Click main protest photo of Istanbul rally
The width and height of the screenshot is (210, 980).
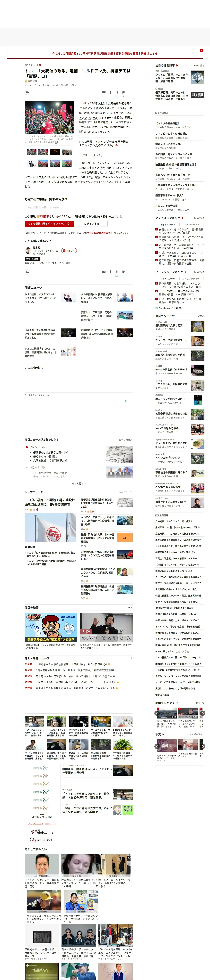coord(49,118)
